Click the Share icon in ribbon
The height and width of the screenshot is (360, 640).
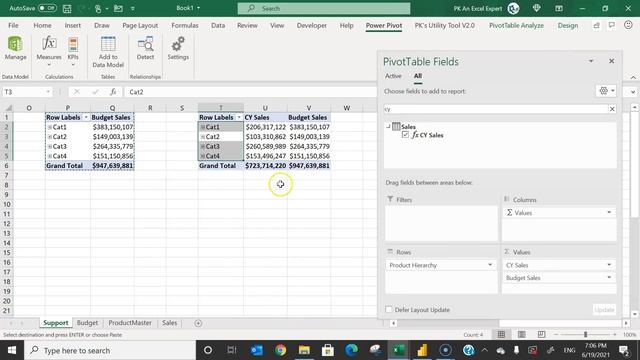pyautogui.click(x=596, y=25)
